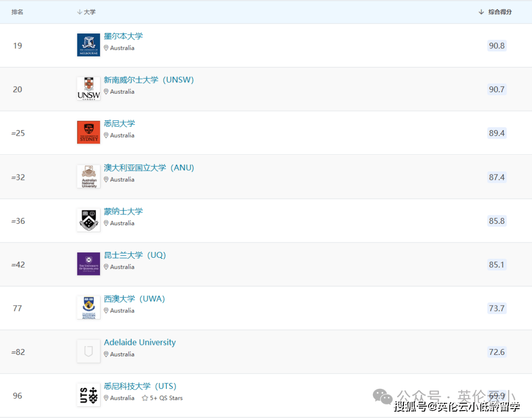Click the UNSW Sydney logo
The image size is (532, 418).
click(x=89, y=89)
